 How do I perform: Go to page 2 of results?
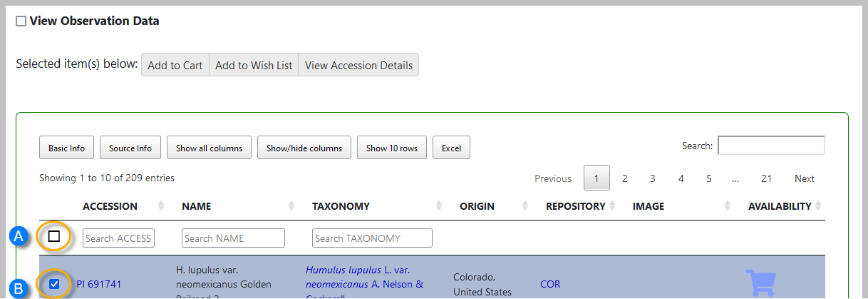click(624, 178)
